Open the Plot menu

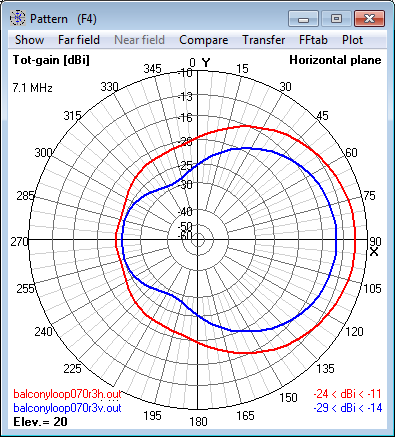[352, 40]
